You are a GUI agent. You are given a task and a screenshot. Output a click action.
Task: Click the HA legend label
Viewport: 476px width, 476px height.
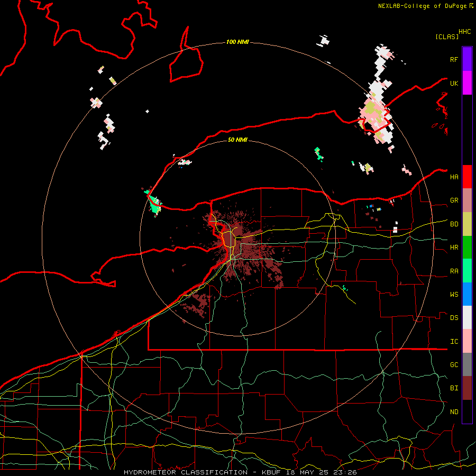[x=454, y=177]
